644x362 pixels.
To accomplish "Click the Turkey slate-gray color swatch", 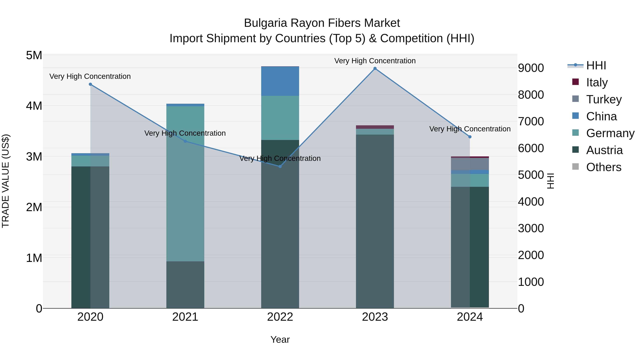I will click(575, 99).
